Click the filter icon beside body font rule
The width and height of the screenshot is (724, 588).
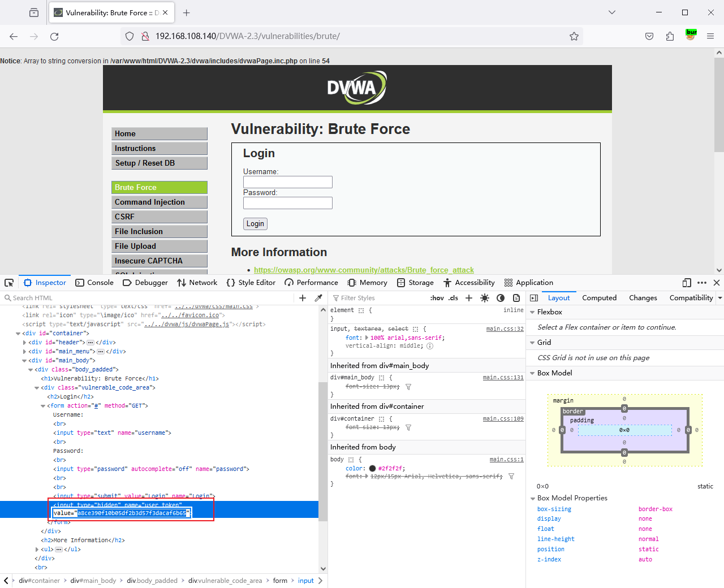[511, 477]
